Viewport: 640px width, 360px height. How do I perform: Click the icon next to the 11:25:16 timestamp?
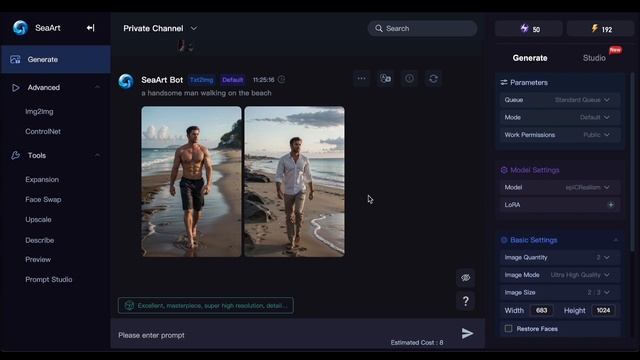pos(282,79)
